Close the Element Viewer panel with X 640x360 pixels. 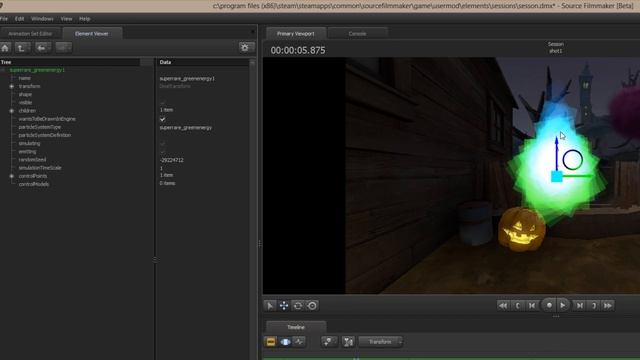(253, 31)
